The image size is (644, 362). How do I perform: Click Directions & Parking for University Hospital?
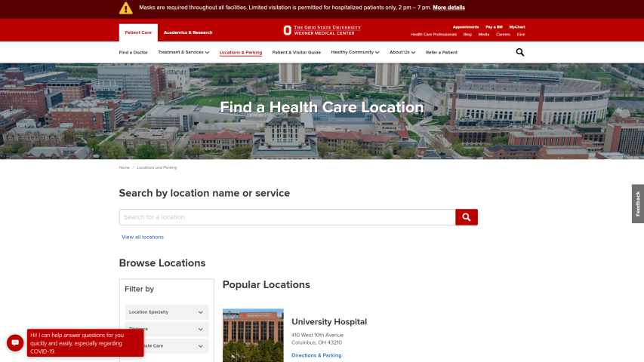click(316, 355)
